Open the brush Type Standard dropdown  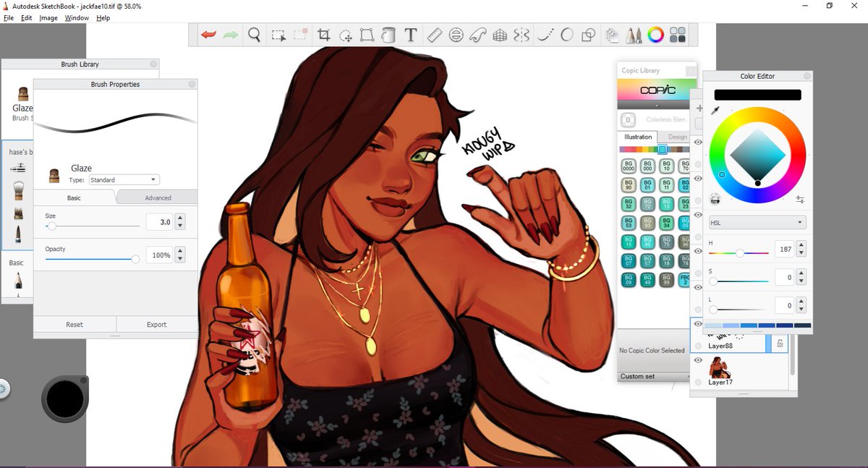(x=124, y=179)
